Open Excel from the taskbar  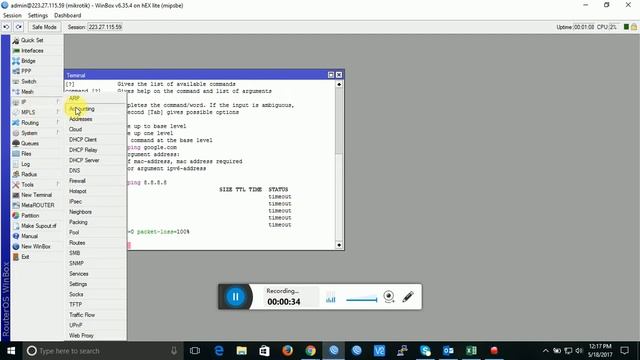(x=471, y=351)
